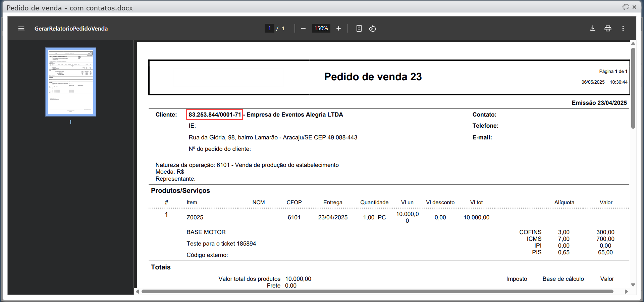Click the delivery date 23/04/2025
The width and height of the screenshot is (644, 302).
pos(333,217)
